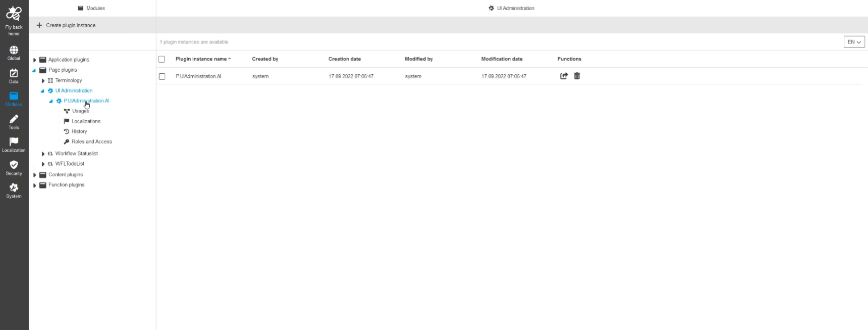868x330 pixels.
Task: Expand the Application plugins tree node
Action: tap(35, 60)
